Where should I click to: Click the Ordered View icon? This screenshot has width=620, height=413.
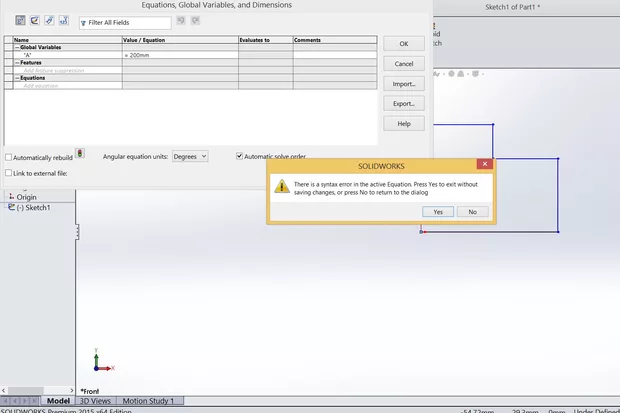point(64,20)
